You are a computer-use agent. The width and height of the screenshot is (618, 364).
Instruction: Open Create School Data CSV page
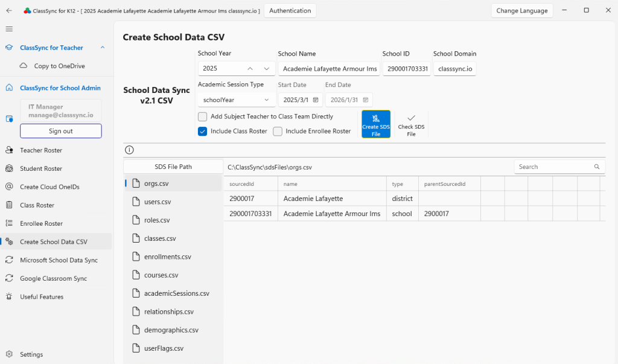(56, 241)
